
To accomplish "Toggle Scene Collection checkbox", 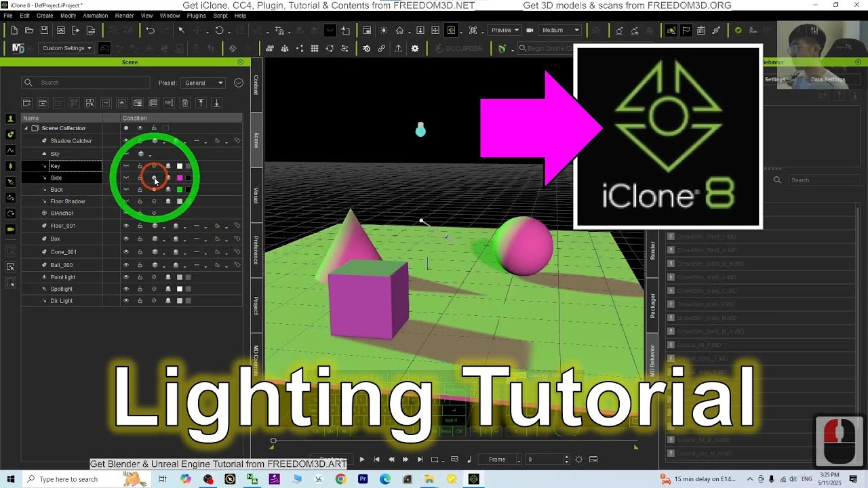I will (165, 128).
